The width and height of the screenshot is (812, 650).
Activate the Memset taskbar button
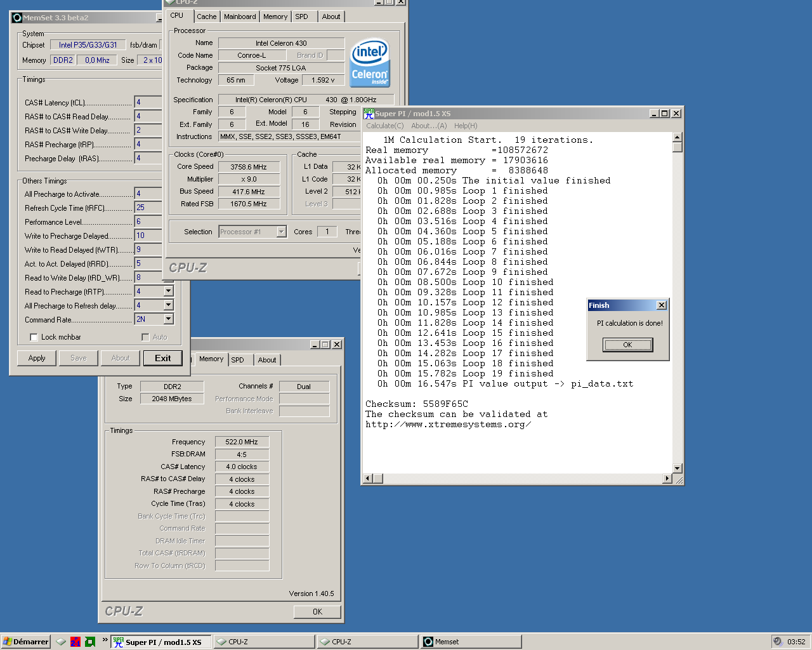[x=471, y=642]
